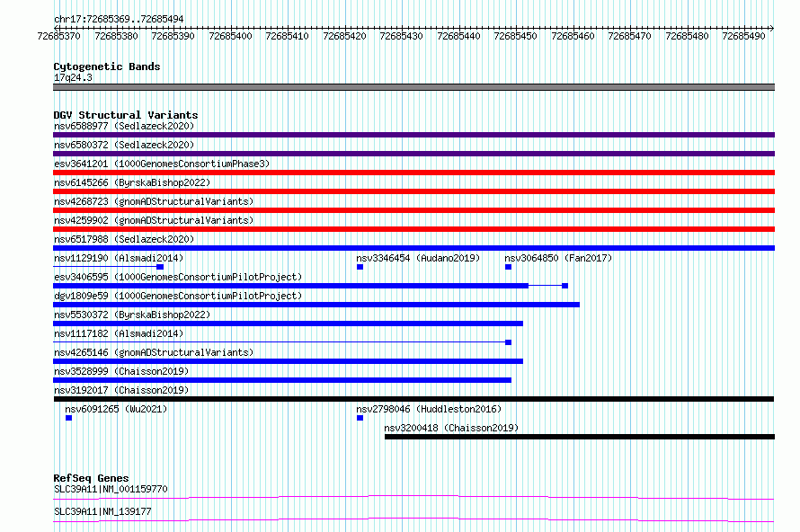Viewport: 800px width, 532px height.
Task: Select the nsv4259902 (gnomADStructuralVariants) label
Action: (x=154, y=220)
